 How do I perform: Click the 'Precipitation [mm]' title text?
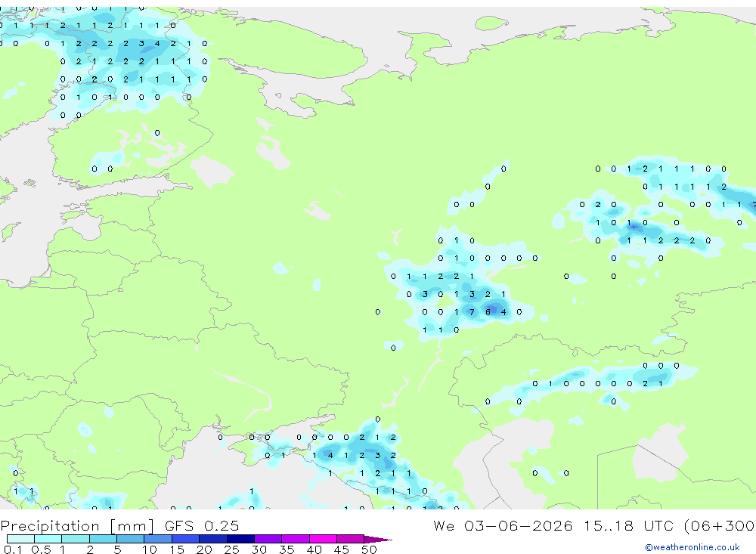coord(77,526)
